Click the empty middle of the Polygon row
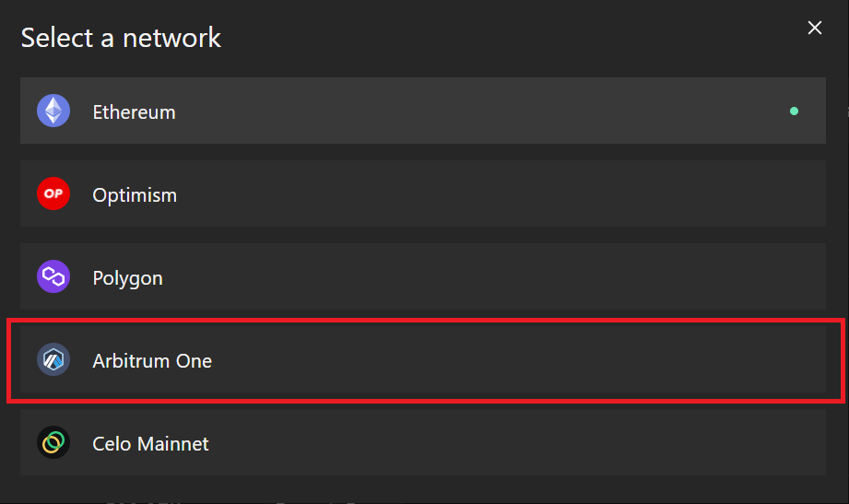 [488, 276]
